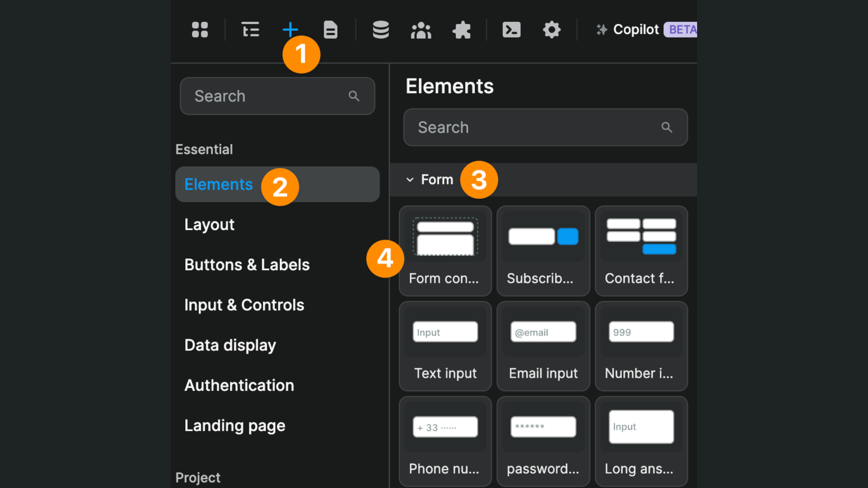Viewport: 868px width, 488px height.
Task: Open the terminal console icon
Action: [x=511, y=29]
